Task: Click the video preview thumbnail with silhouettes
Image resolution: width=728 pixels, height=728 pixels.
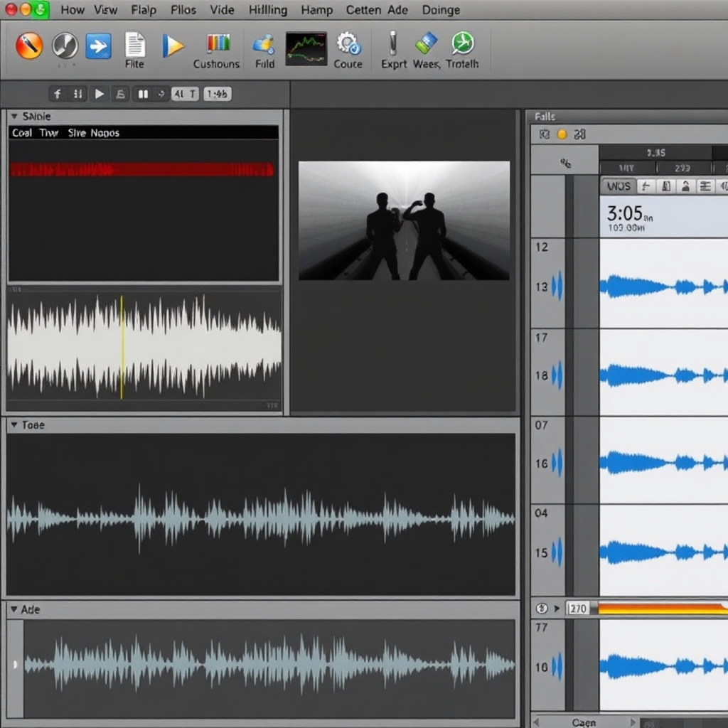Action: [x=404, y=220]
